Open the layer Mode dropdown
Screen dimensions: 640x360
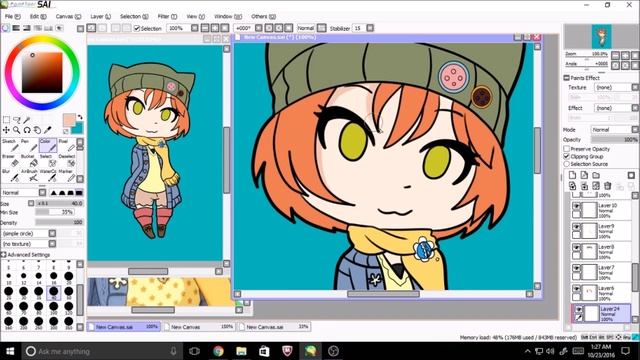(x=615, y=129)
